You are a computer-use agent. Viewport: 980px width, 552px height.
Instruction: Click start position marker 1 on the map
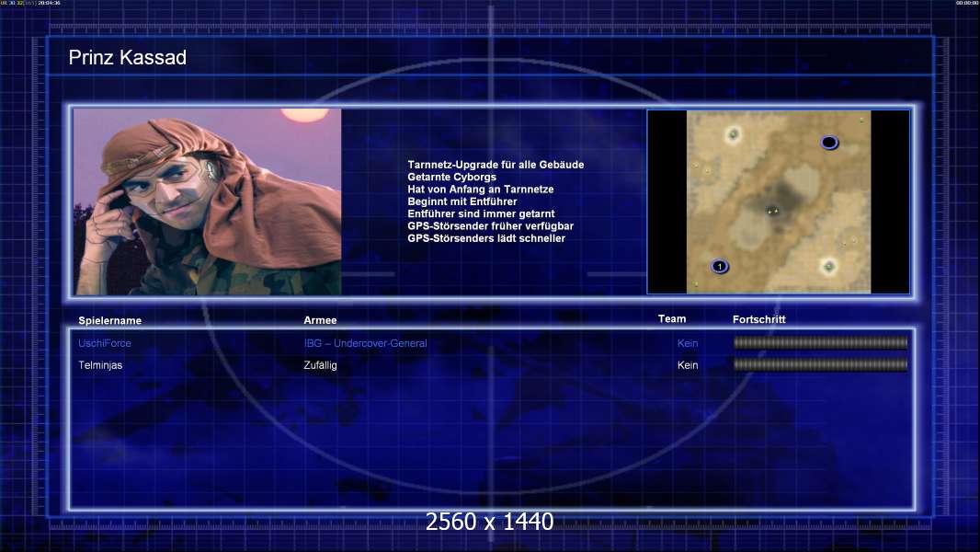point(720,267)
